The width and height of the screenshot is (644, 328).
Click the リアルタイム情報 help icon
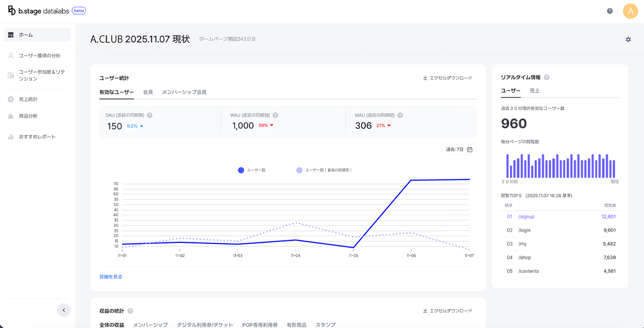(547, 77)
